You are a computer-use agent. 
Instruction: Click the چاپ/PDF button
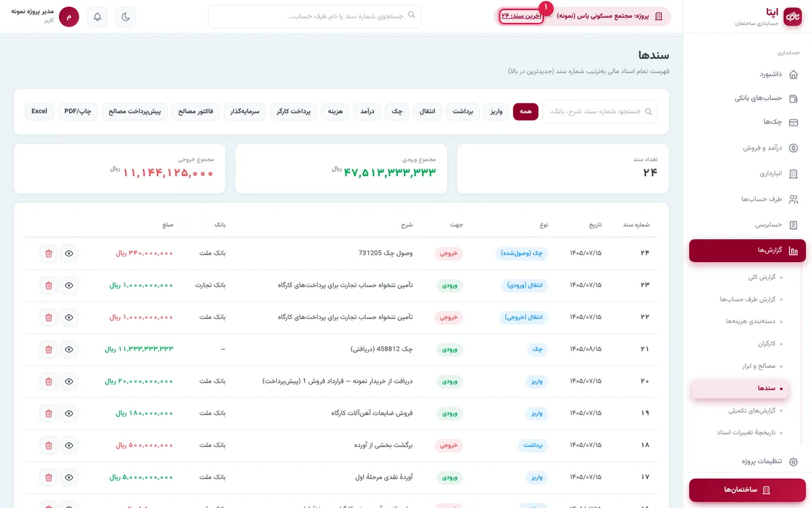coord(78,112)
